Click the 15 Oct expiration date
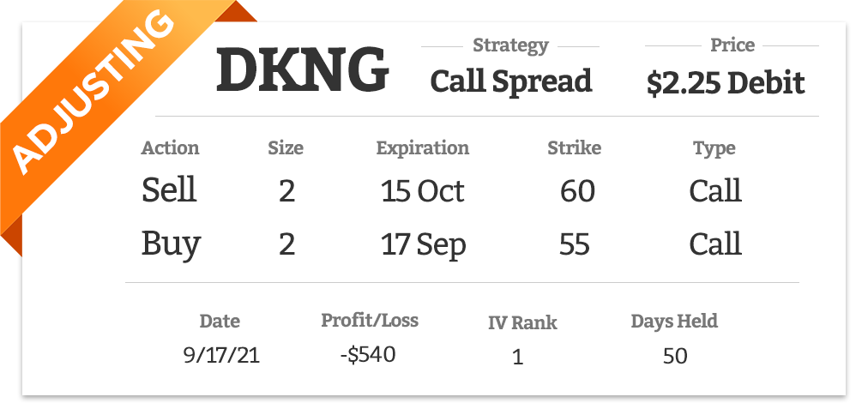This screenshot has height=415, width=868. coord(422,191)
